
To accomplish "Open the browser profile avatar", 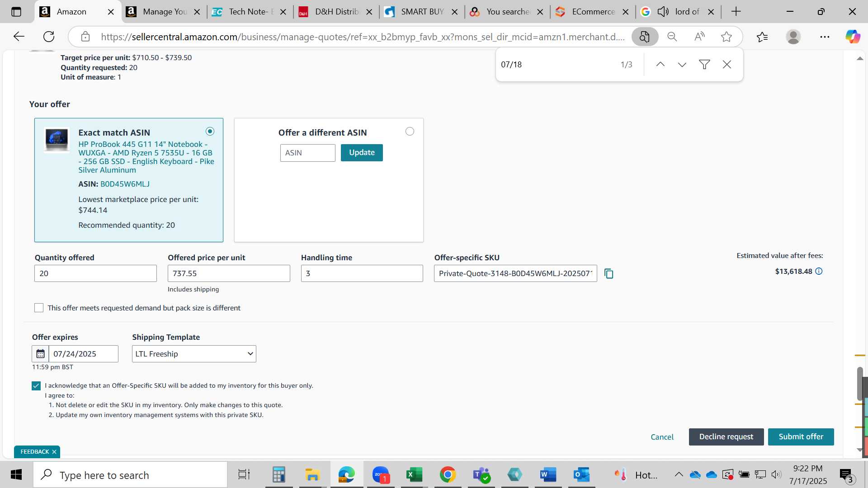I will pyautogui.click(x=793, y=37).
